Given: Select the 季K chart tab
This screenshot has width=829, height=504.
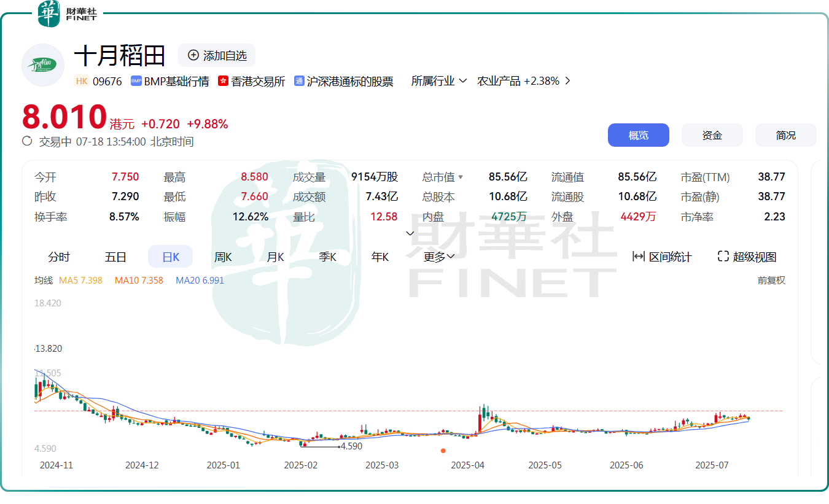Looking at the screenshot, I should coord(328,257).
